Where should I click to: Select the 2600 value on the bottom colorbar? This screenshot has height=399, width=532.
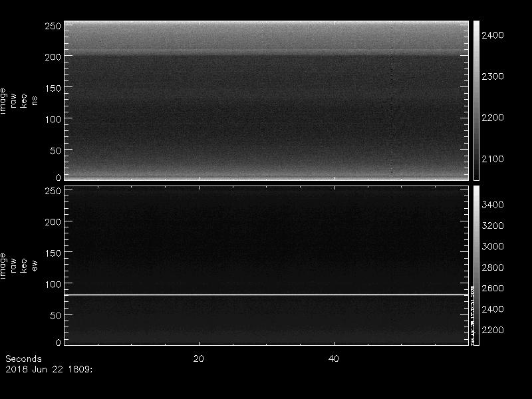[493, 289]
